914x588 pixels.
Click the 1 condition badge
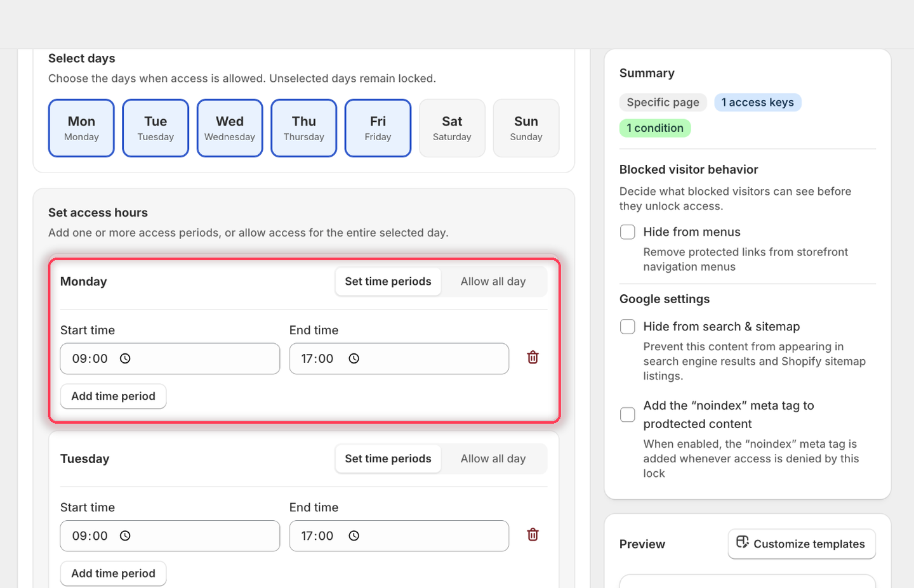coord(655,128)
